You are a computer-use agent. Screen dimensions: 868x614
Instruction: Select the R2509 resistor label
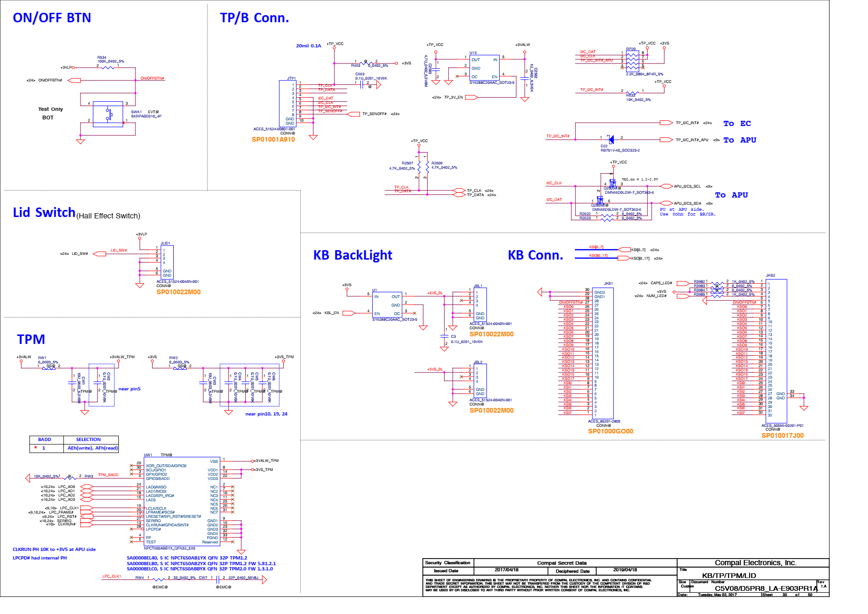437,163
